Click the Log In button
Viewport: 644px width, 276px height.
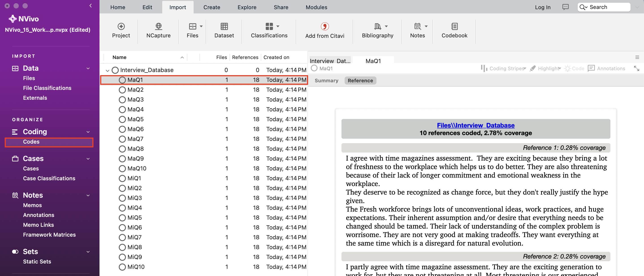click(x=542, y=7)
